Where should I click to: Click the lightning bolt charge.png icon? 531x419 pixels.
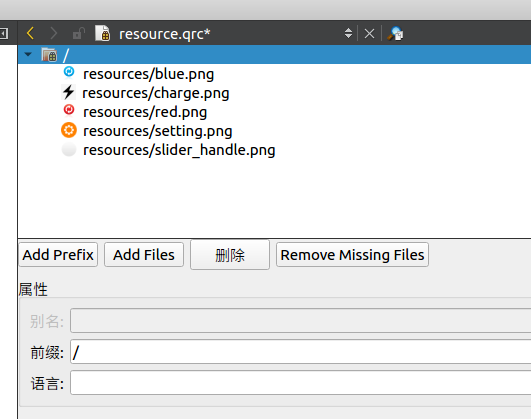coord(69,92)
